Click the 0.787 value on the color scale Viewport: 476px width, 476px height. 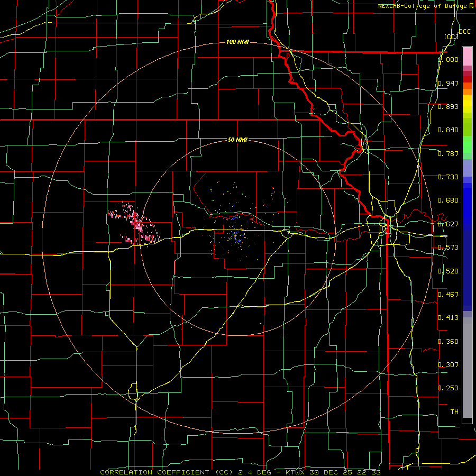pos(448,153)
